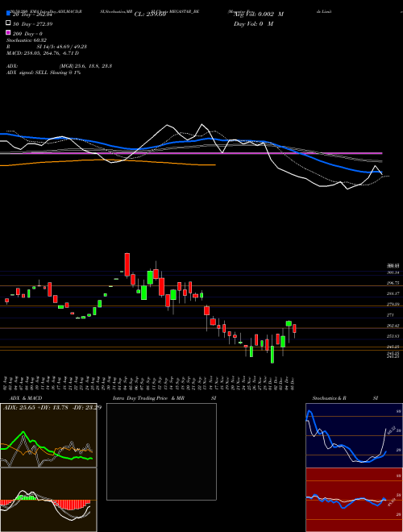Click the 'Stochastics & R SI' panel title
Screen dimensions: 403x532
345,398
